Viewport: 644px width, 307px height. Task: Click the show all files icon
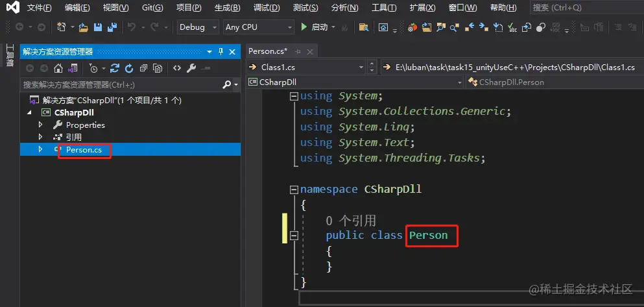158,68
